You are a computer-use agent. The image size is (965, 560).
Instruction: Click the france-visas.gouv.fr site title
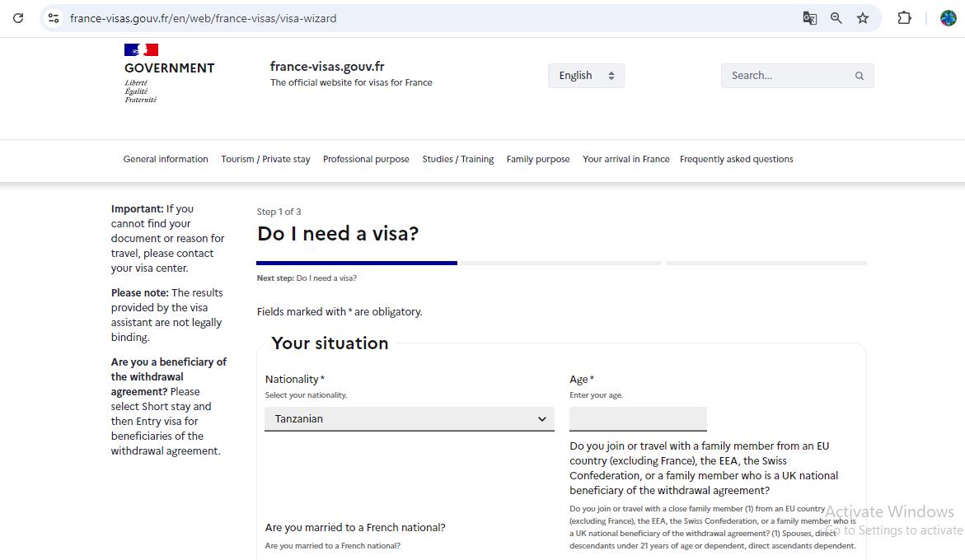[326, 66]
